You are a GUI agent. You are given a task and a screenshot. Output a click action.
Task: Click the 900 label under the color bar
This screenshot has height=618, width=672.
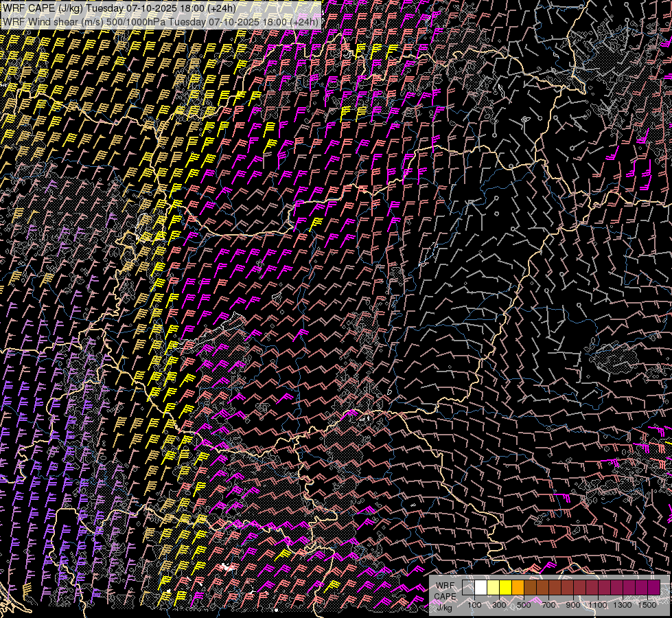click(573, 604)
